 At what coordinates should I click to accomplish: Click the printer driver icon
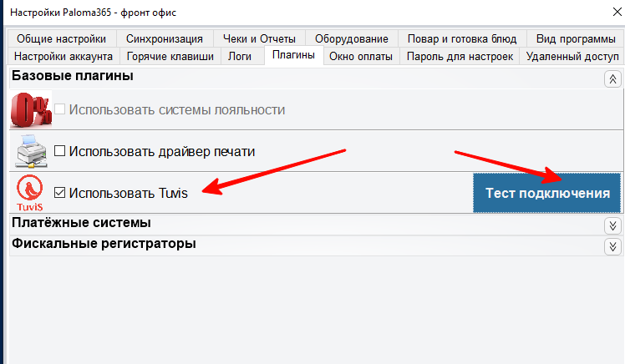(x=32, y=151)
